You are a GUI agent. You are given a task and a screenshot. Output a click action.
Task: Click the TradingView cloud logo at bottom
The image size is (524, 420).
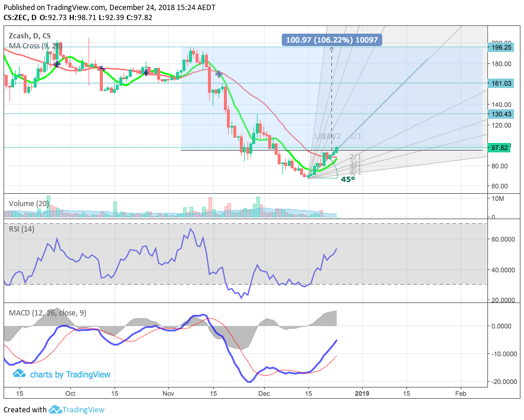[55, 409]
